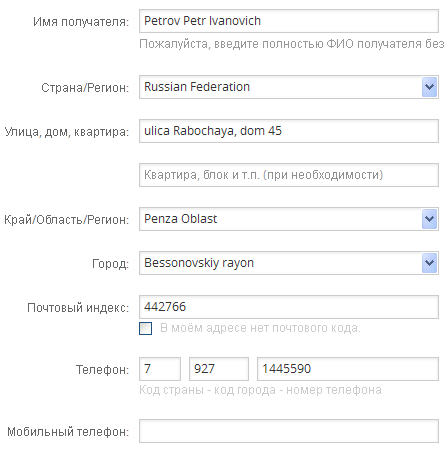Open the Russian Federation country dropdown
448x452 pixels.
coord(289,87)
